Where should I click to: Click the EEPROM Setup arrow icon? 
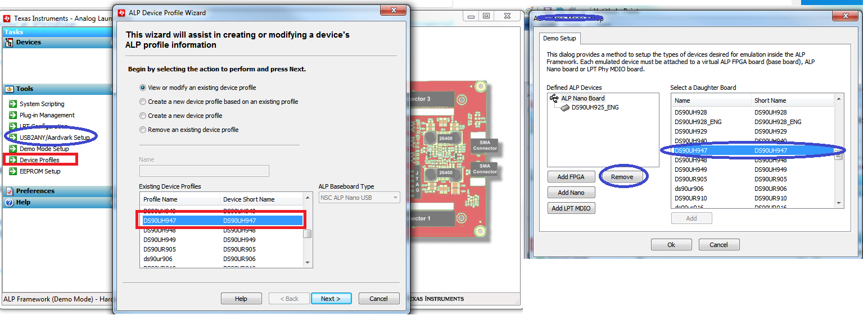(13, 171)
